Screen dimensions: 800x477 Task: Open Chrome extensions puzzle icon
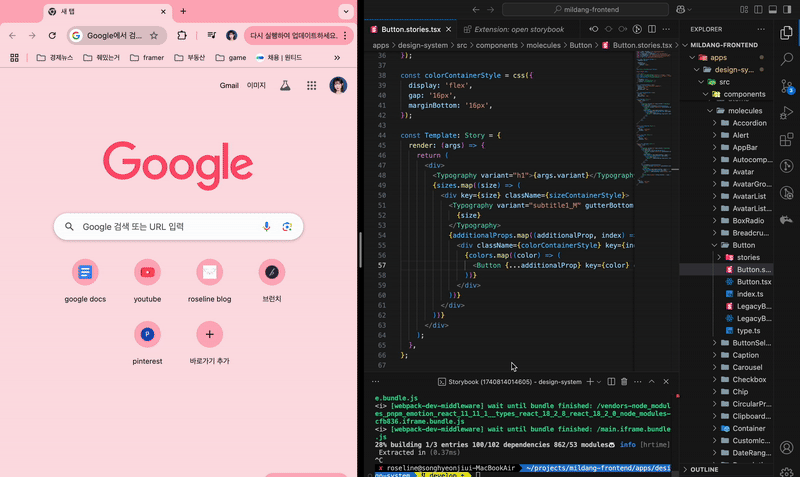pyautogui.click(x=182, y=35)
